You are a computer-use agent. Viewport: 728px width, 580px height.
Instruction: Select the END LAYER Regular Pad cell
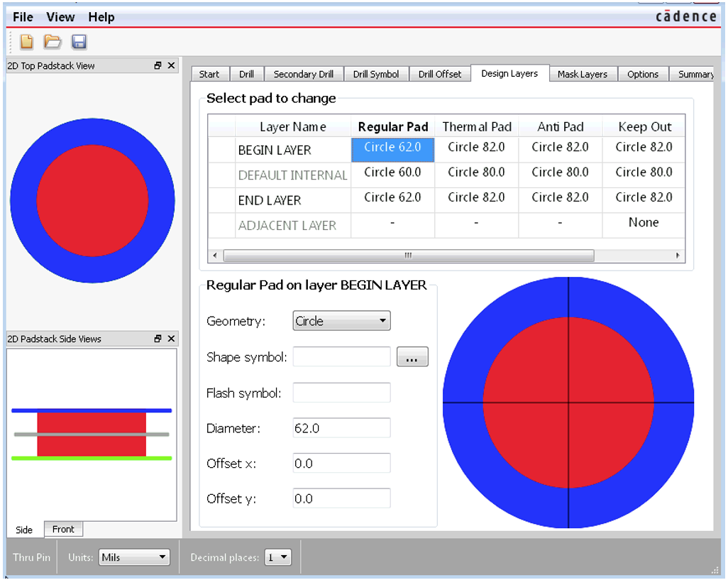click(x=392, y=198)
